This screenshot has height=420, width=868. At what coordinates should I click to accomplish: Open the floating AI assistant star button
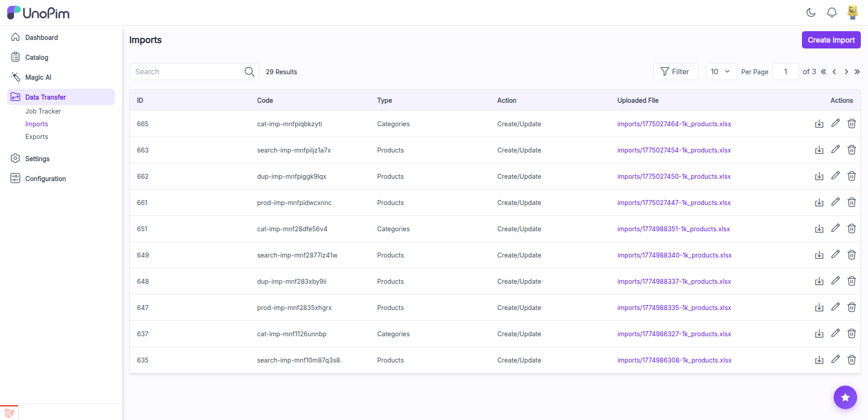(844, 397)
